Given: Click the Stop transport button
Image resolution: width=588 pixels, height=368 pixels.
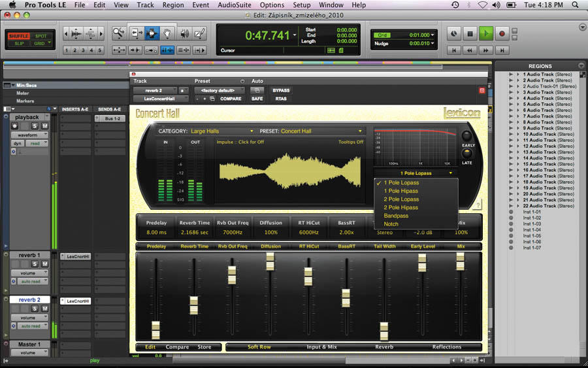Looking at the screenshot, I should point(470,33).
